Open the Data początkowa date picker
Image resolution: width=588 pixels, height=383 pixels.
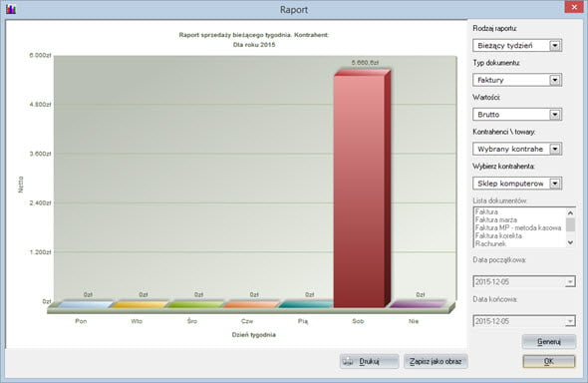(570, 281)
